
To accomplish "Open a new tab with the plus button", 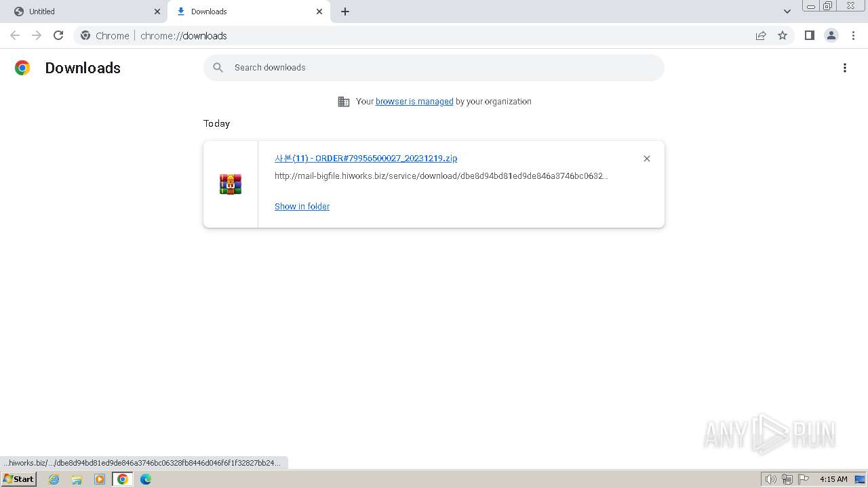I will [345, 12].
